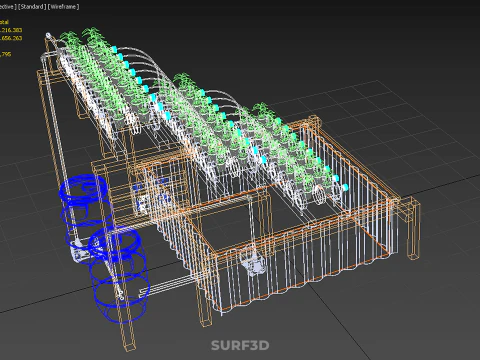Open the Perspective viewport label menu
Screen dimensions: 480x360
point(8,7)
